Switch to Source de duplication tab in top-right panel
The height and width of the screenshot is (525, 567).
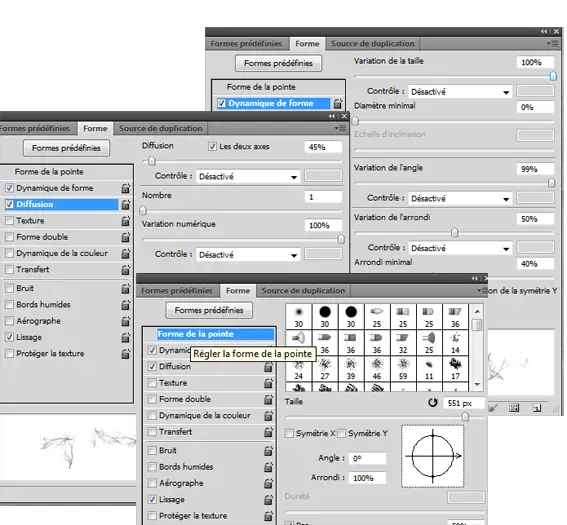pos(372,44)
